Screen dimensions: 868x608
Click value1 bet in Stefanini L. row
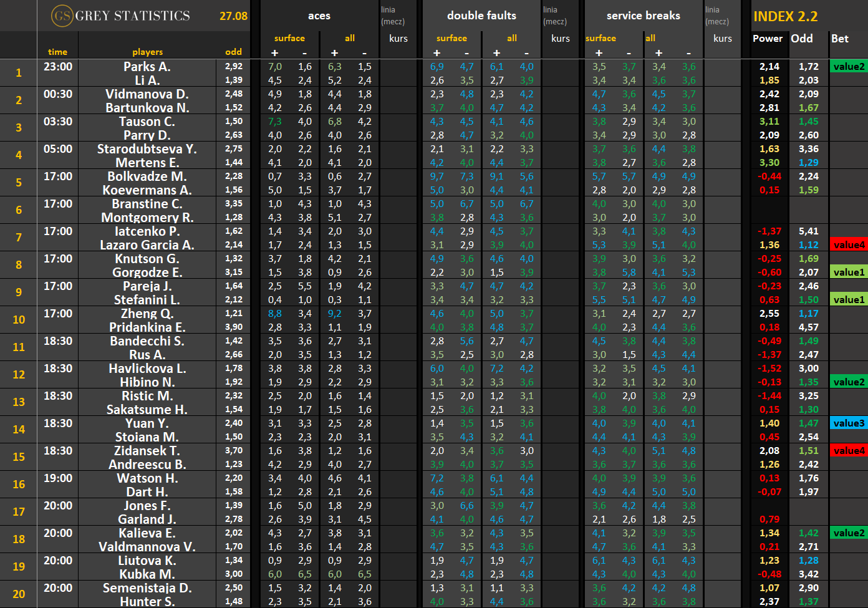click(849, 300)
